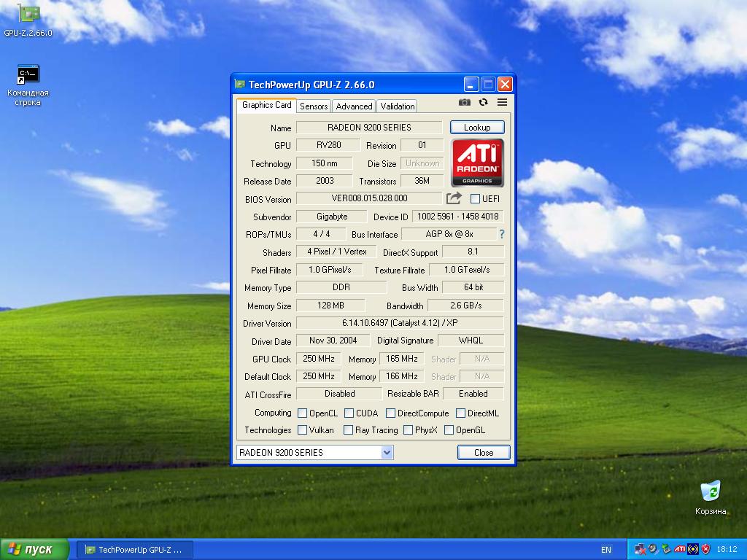Click the Technology value 150 nm
The height and width of the screenshot is (560, 747).
(325, 163)
